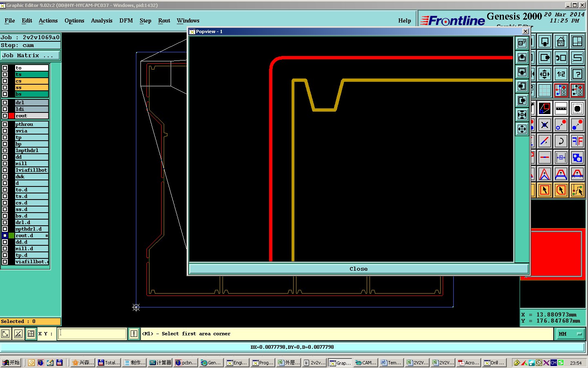
Task: Select the rectangle arrow selection tool
Action: tap(545, 190)
